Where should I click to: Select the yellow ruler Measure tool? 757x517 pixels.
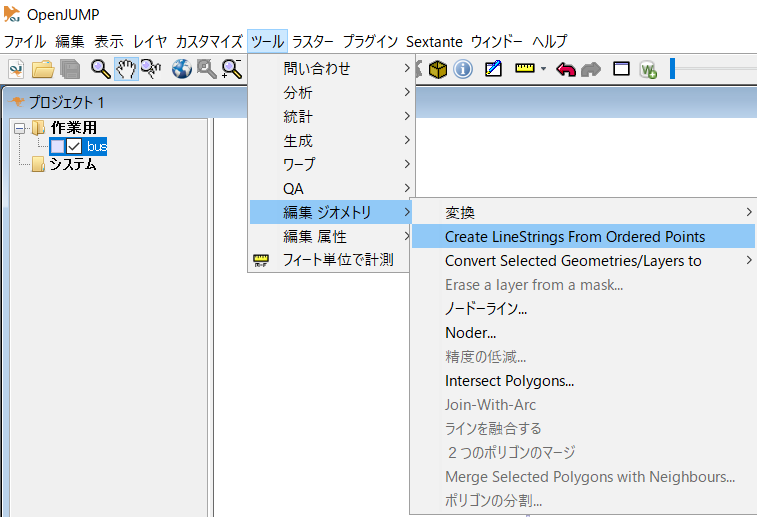point(525,69)
